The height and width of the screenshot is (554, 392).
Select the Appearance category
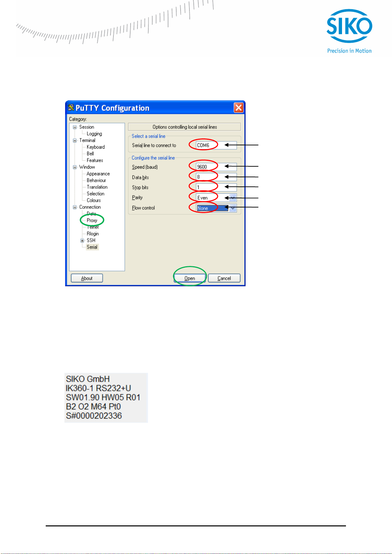coord(98,174)
